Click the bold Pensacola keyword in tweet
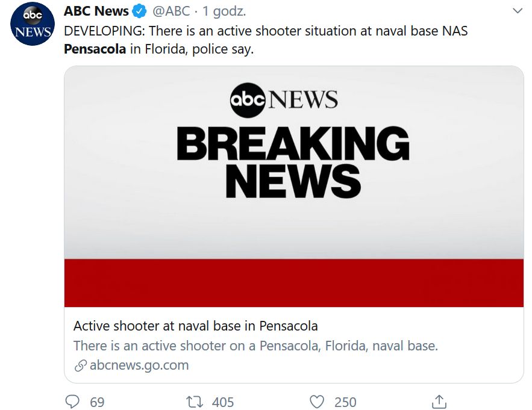This screenshot has width=532, height=410. point(95,49)
